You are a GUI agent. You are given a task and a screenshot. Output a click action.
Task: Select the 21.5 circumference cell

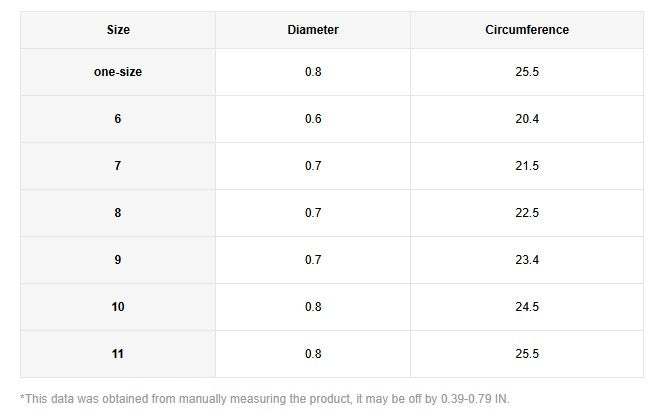pos(527,166)
